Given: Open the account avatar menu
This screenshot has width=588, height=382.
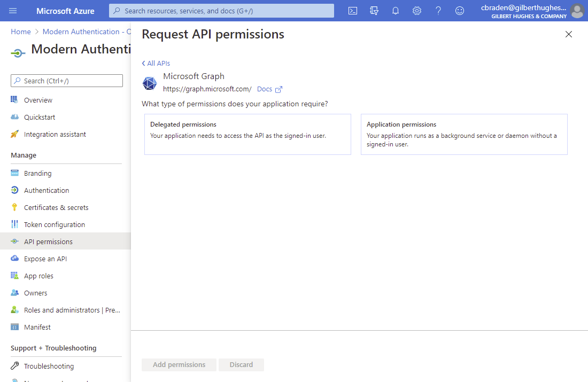Looking at the screenshot, I should pyautogui.click(x=577, y=11).
